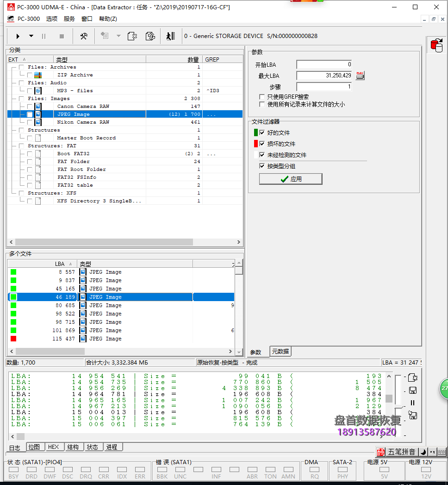Select JPEG Image file at LBA 8 557

[121, 272]
